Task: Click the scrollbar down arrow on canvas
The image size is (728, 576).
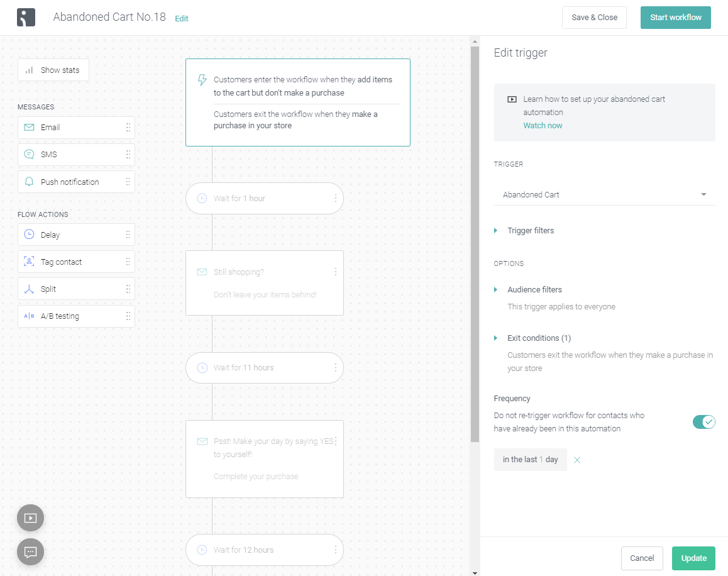Action: tap(475, 572)
